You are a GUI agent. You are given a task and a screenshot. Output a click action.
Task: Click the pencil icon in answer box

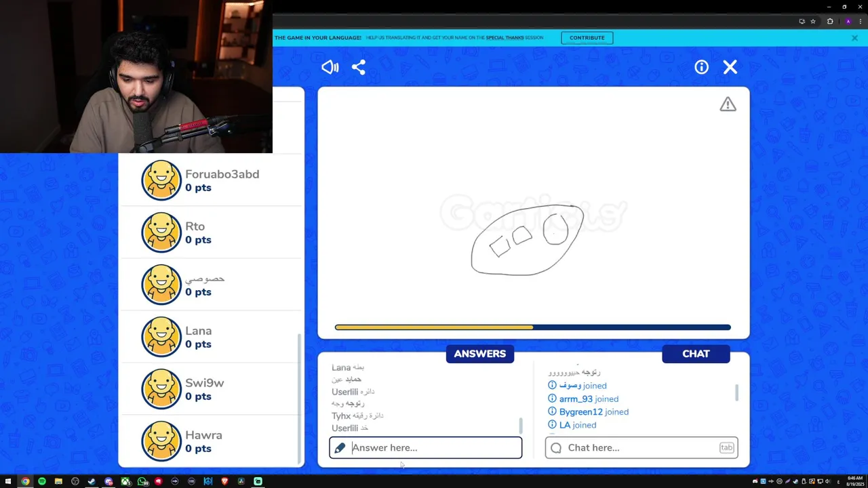[x=340, y=447]
